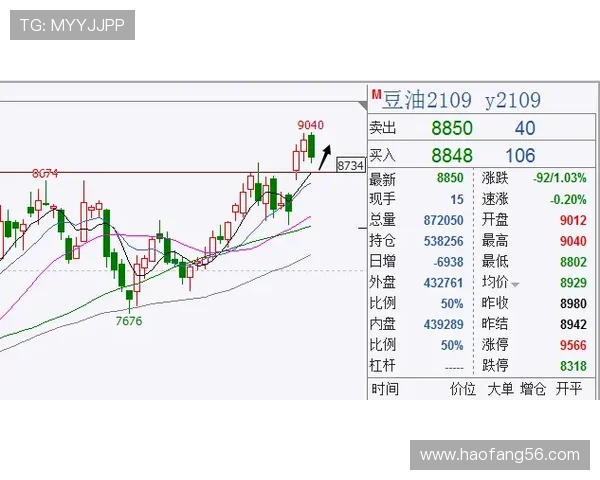Viewport: 600px width, 480px height.
Task: Select the 开平 column header
Action: (x=569, y=389)
